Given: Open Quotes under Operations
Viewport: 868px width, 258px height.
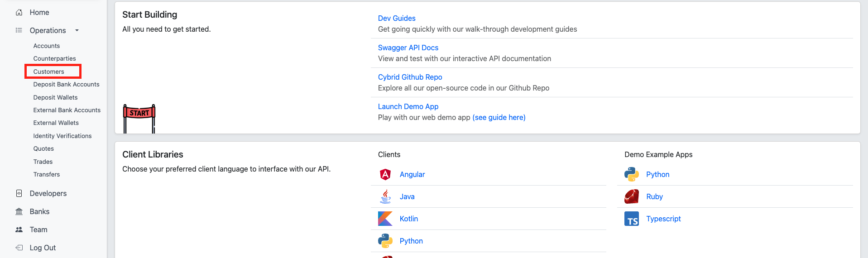Looking at the screenshot, I should tap(43, 148).
